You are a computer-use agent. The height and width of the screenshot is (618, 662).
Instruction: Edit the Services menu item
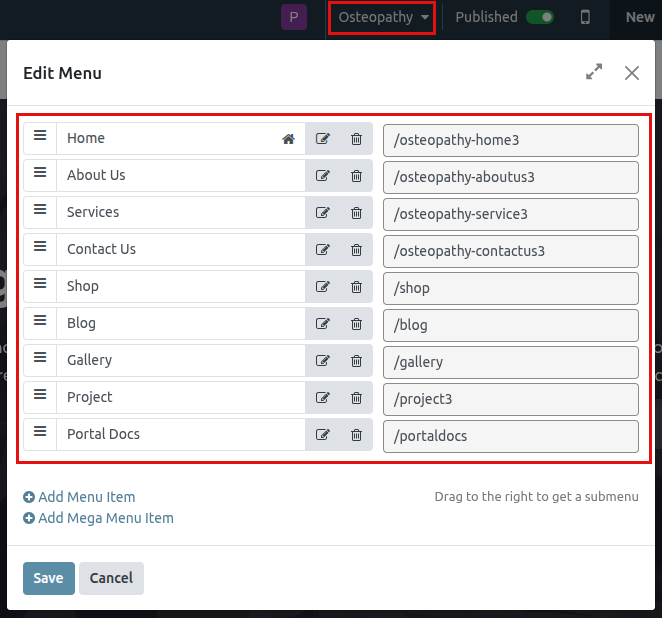(x=322, y=213)
